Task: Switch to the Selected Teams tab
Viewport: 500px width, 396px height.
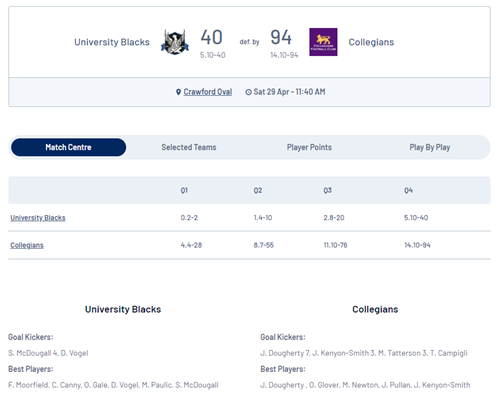Action: [x=189, y=147]
